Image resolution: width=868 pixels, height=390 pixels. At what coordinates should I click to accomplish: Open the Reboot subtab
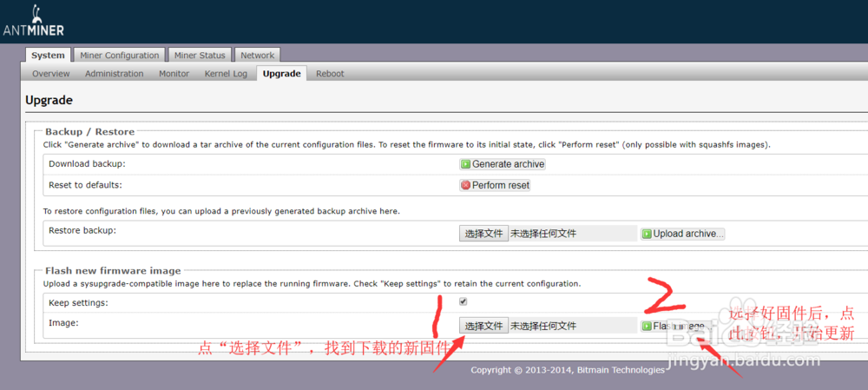pos(330,73)
